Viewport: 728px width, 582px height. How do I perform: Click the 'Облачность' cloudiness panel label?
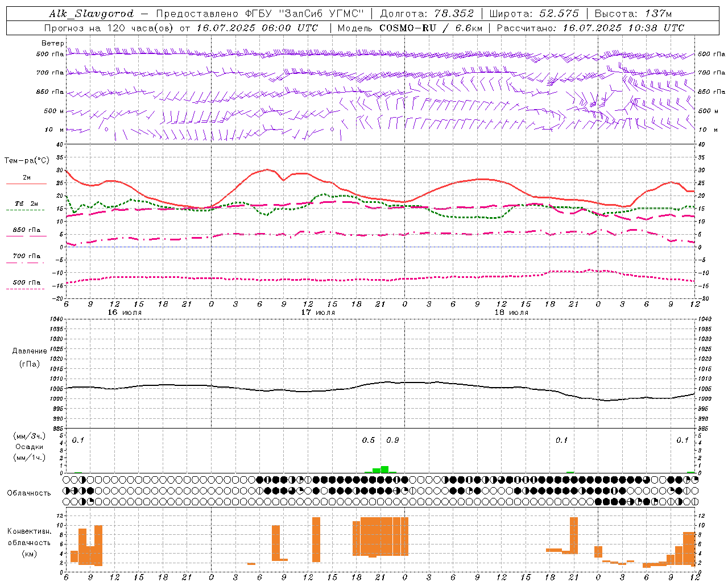tap(29, 493)
